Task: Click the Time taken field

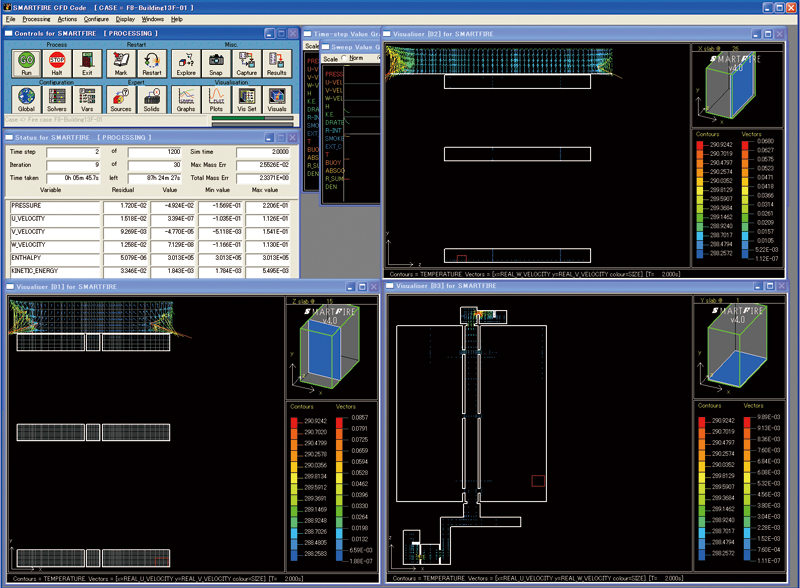Action: (73, 178)
